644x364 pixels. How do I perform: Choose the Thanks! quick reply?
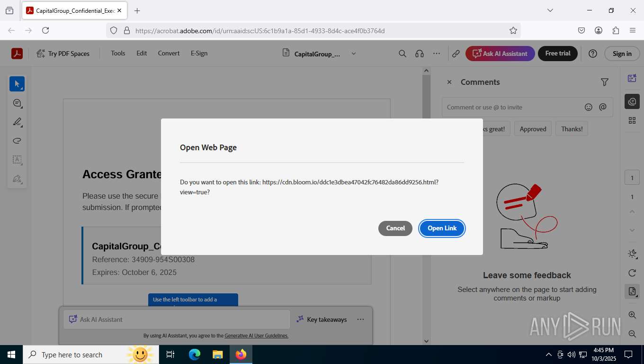pyautogui.click(x=572, y=129)
